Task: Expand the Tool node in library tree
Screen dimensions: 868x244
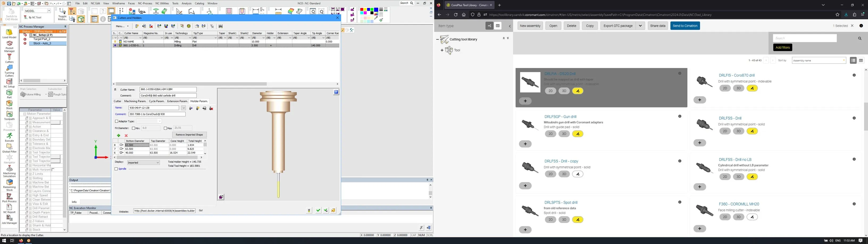Action: coord(442,50)
